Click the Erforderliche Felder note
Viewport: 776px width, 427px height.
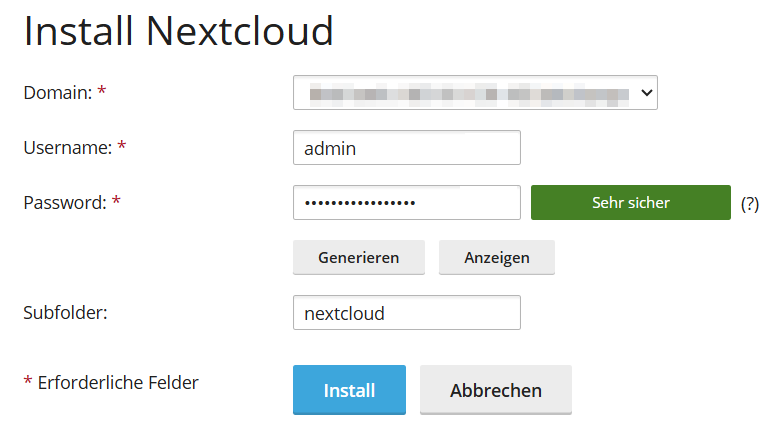[x=118, y=382]
